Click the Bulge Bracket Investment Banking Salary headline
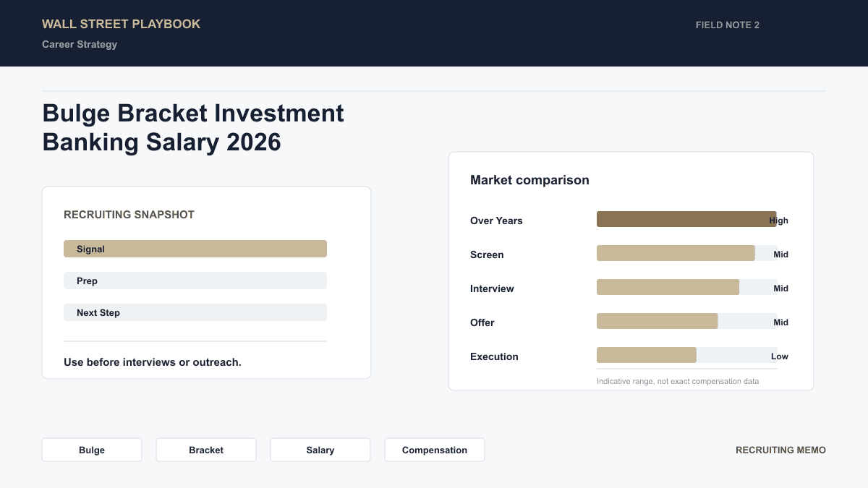The width and height of the screenshot is (868, 488). coord(193,128)
